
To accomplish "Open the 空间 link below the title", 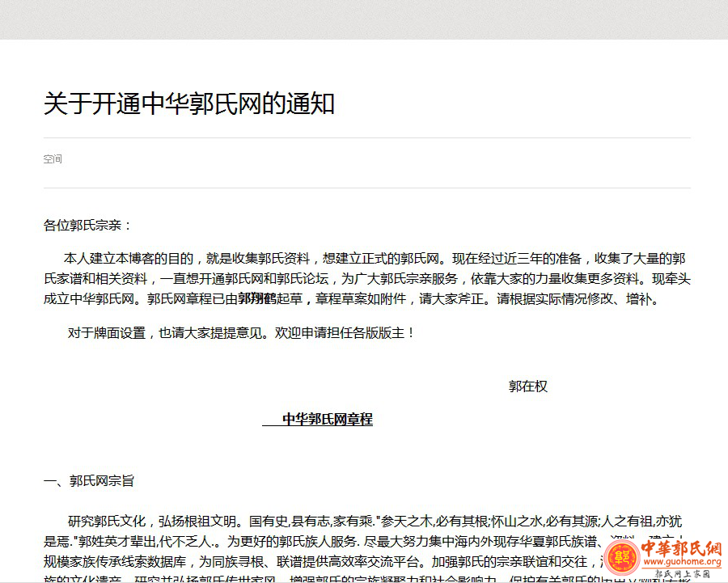I will coord(53,159).
